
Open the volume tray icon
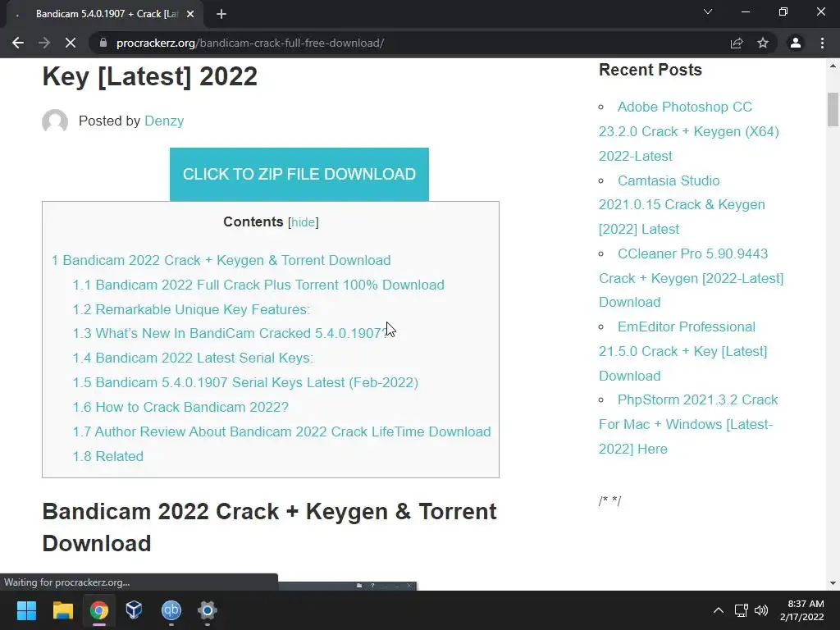[760, 610]
